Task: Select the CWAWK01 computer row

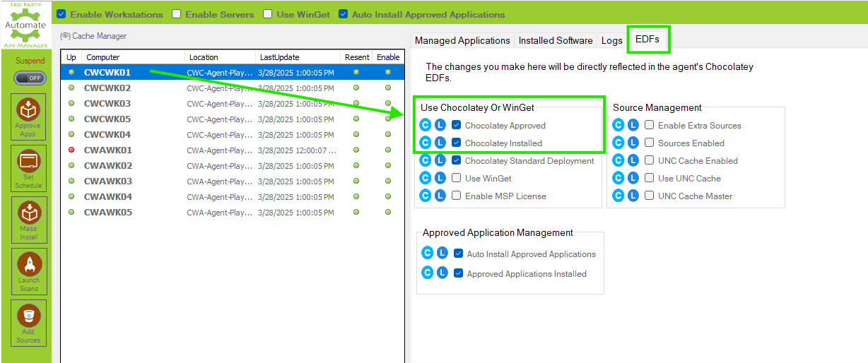Action: pyautogui.click(x=108, y=150)
